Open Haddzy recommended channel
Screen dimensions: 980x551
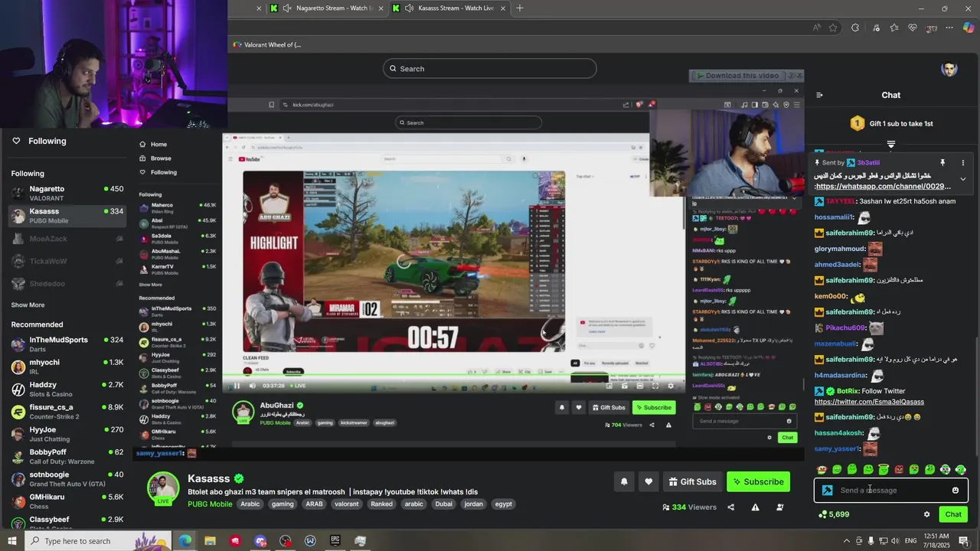pyautogui.click(x=67, y=390)
